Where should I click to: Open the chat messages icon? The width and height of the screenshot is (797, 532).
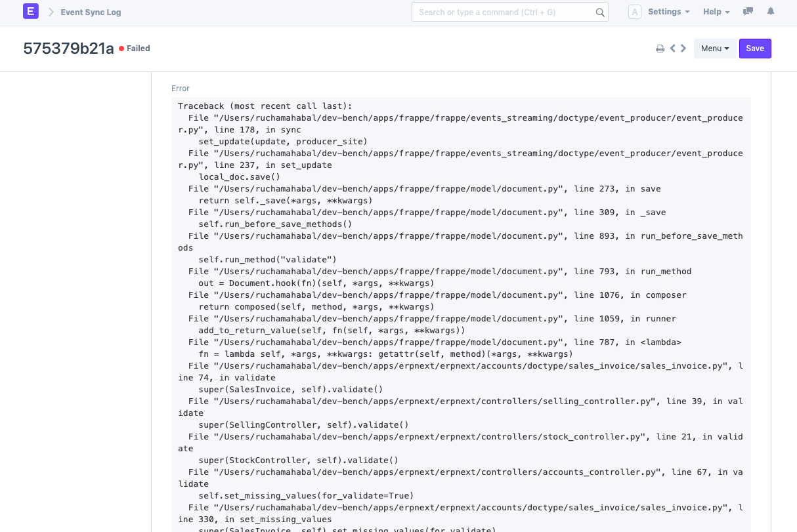tap(748, 12)
